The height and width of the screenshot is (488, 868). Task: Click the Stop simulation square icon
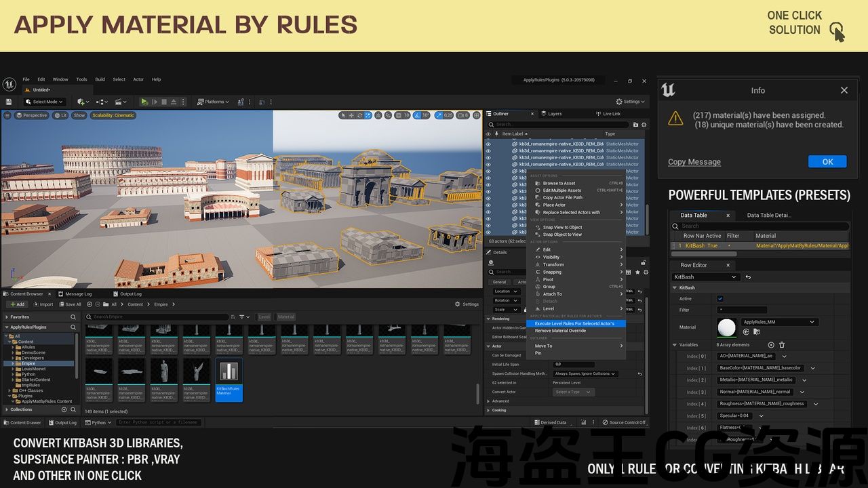pos(164,102)
